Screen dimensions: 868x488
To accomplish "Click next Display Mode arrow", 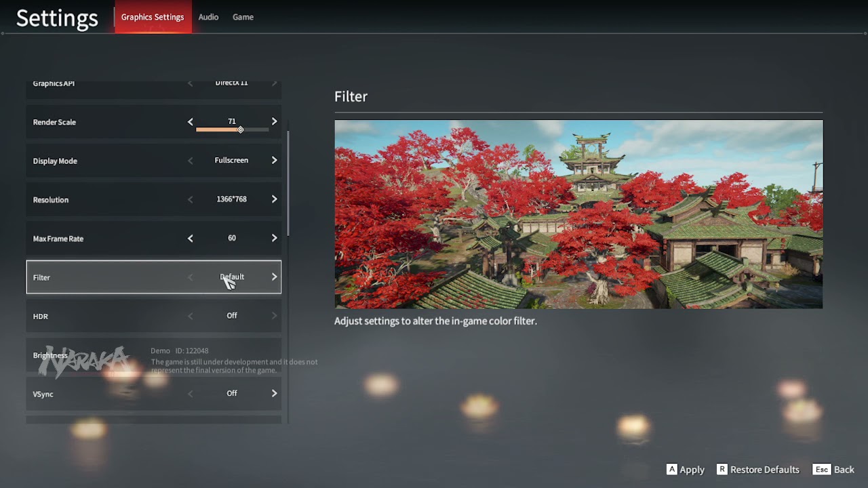I will point(274,161).
